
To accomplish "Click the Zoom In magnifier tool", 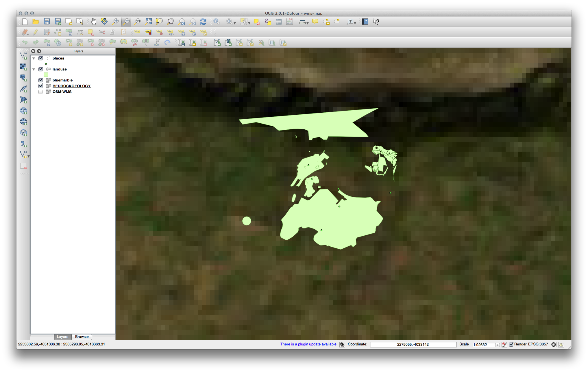I will coord(115,22).
